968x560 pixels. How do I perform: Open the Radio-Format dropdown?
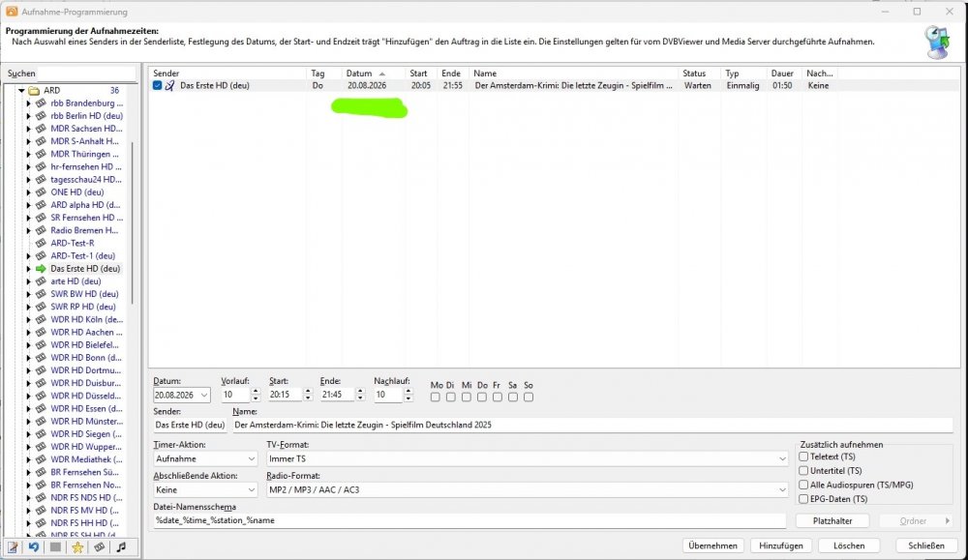tap(782, 490)
